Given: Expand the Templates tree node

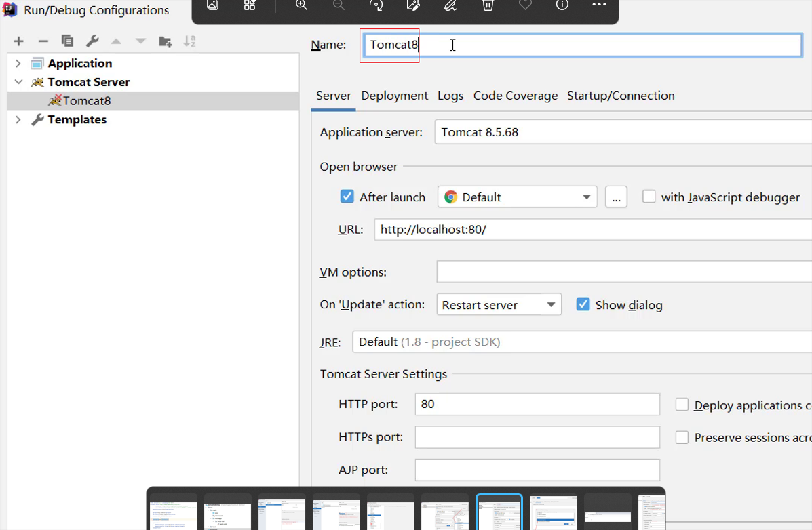Looking at the screenshot, I should click(x=18, y=119).
